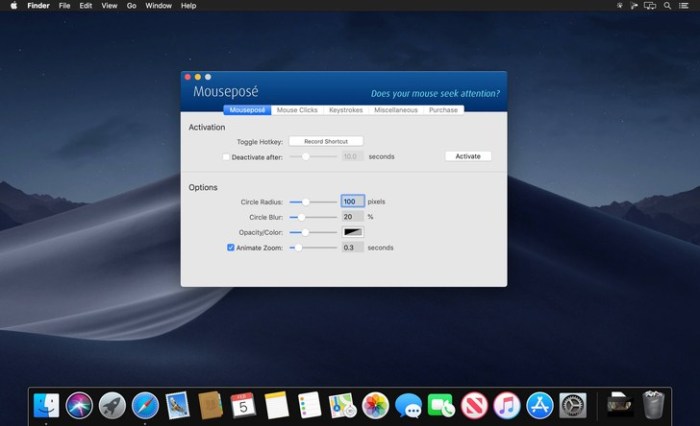Open the App Store dock icon
This screenshot has width=700, height=426.
coord(540,405)
